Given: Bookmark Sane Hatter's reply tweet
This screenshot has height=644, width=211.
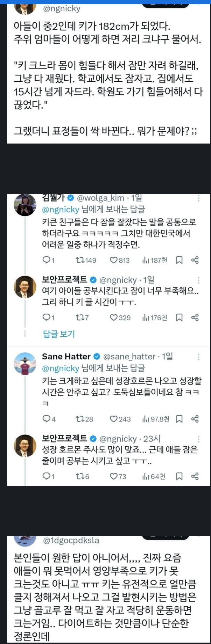Looking at the screenshot, I should 179,419.
